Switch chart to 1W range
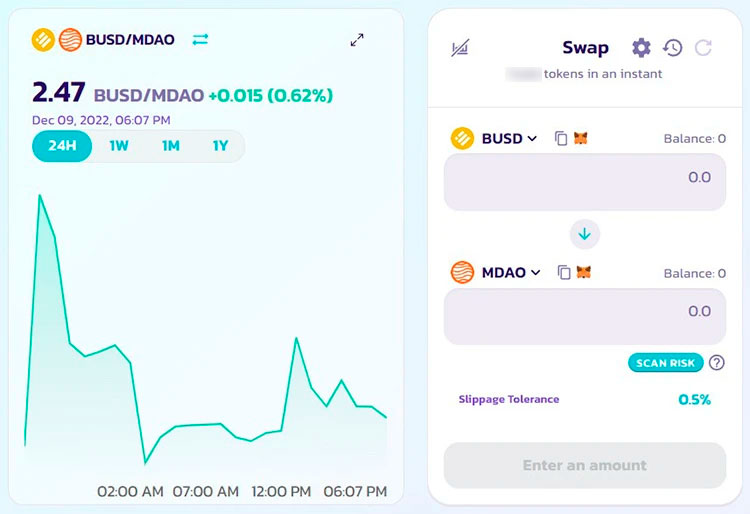Viewport: 750px width, 514px height. [119, 146]
